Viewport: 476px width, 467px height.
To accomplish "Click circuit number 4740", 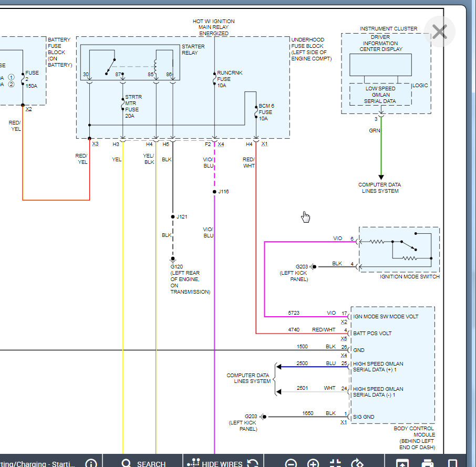I will coord(294,329).
